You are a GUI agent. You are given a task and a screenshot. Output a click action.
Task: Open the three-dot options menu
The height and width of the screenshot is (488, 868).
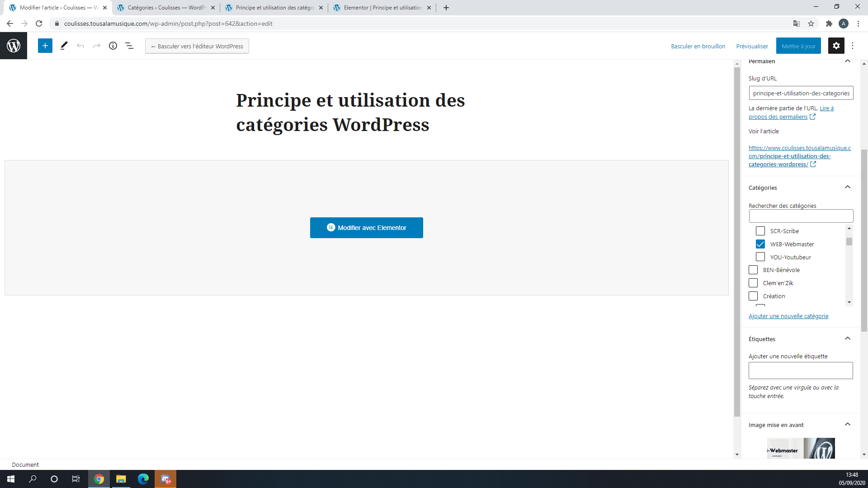pyautogui.click(x=853, y=46)
